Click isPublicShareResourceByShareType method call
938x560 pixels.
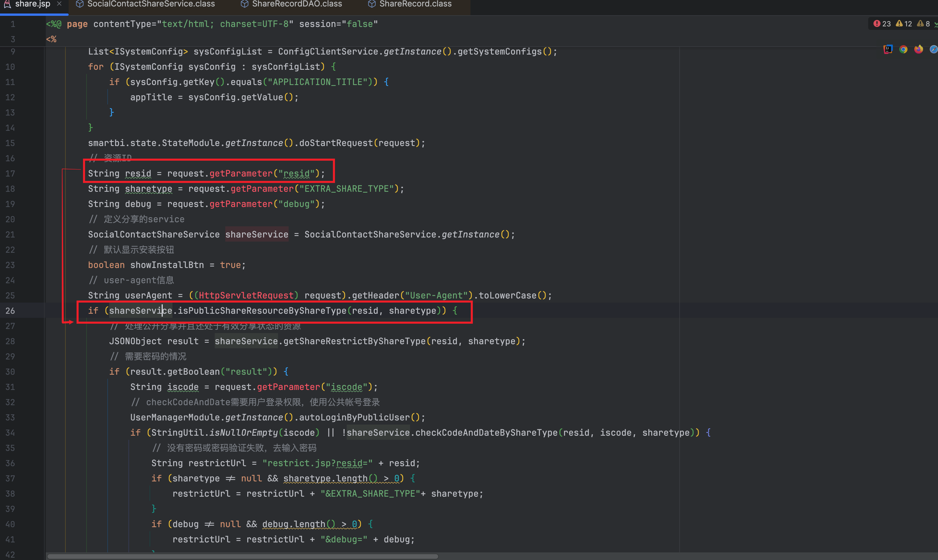pyautogui.click(x=262, y=310)
